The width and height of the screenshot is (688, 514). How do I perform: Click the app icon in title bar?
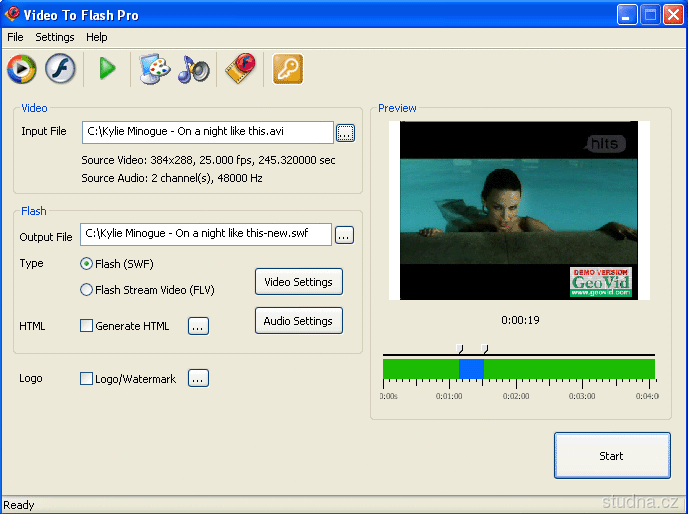(12, 15)
